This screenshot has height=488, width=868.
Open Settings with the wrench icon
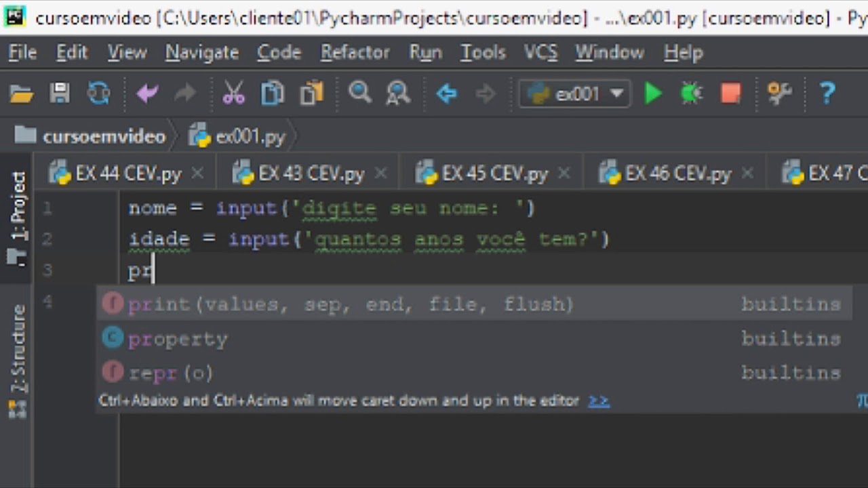779,94
